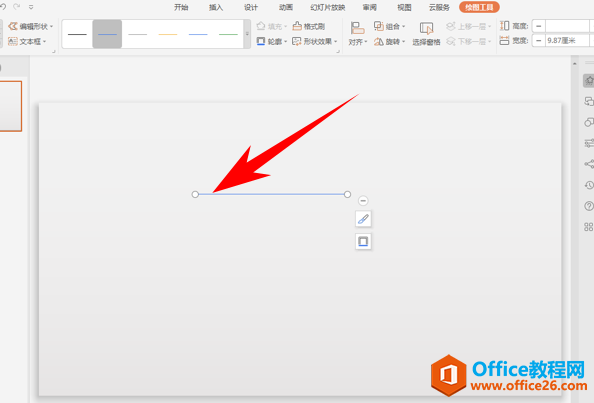
Task: Choose the light blue line style preset
Action: [198, 34]
